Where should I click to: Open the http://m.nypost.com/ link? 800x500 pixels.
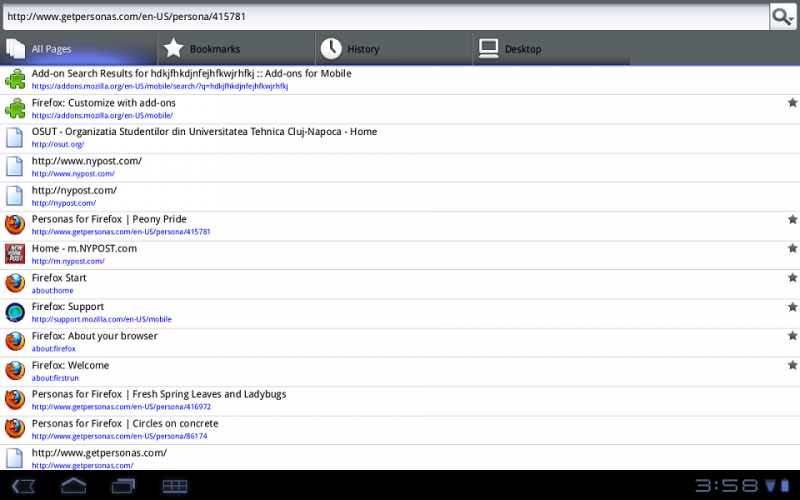tap(68, 261)
